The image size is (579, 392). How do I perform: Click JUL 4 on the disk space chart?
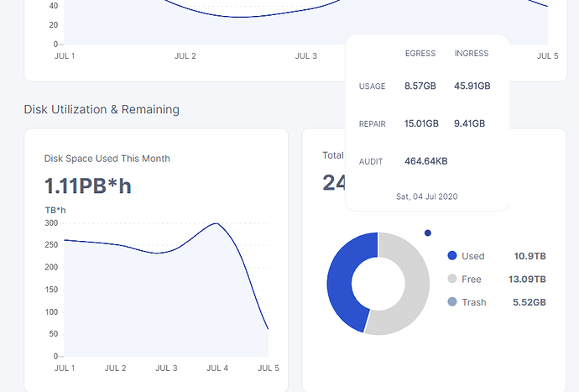coord(217,368)
